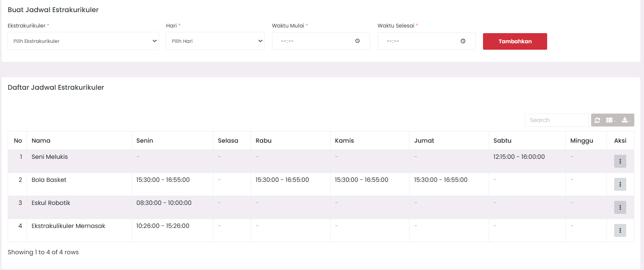Click the Senin column header
The image size is (644, 270).
tap(144, 141)
